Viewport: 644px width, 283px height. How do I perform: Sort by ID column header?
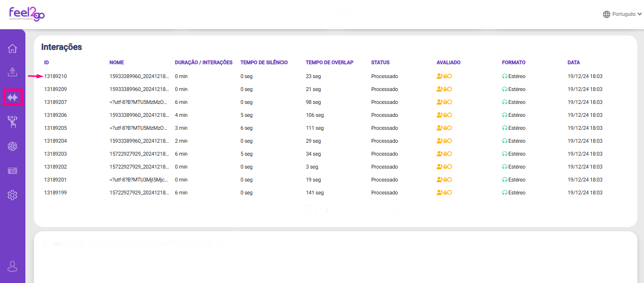[46, 62]
